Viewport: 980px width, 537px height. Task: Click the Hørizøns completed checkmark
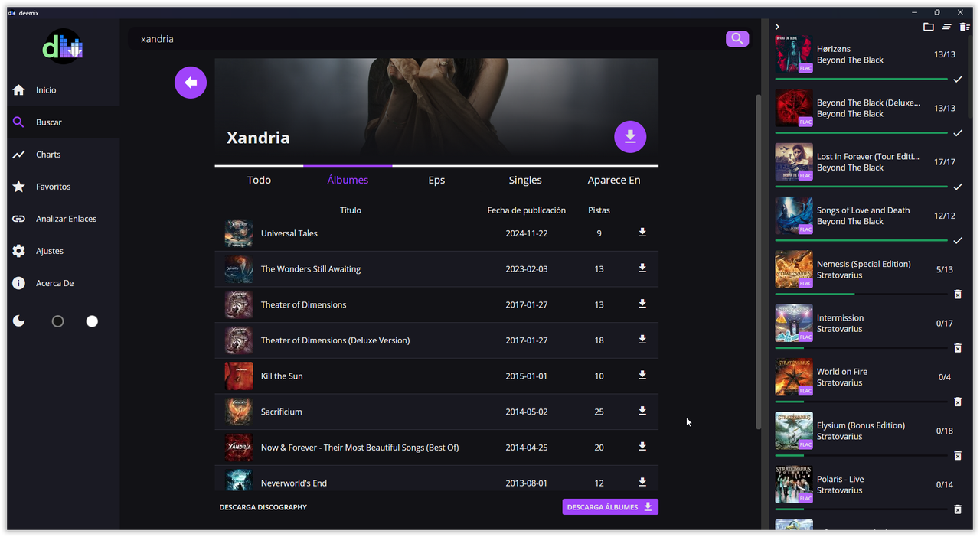(x=957, y=80)
